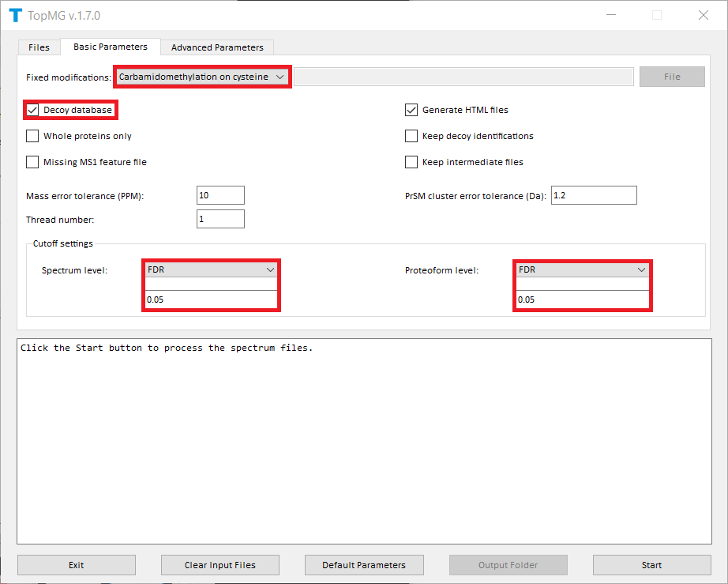The height and width of the screenshot is (584, 728).
Task: Toggle the Decoy database checkbox
Action: pyautogui.click(x=32, y=110)
